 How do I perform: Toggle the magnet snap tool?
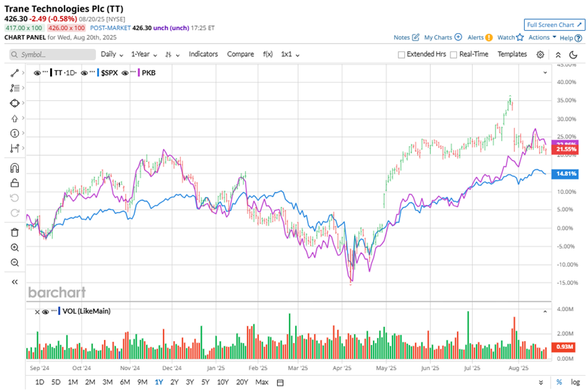tap(14, 168)
